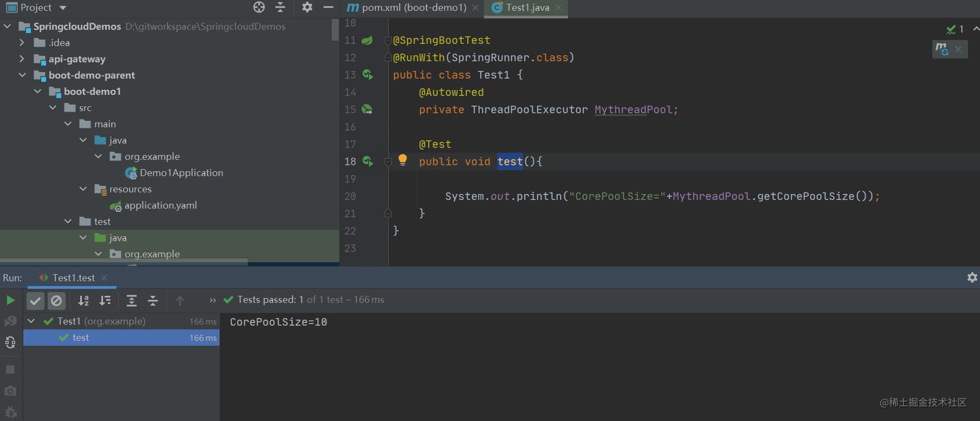
Task: Sort test results by duration
Action: 105,300
